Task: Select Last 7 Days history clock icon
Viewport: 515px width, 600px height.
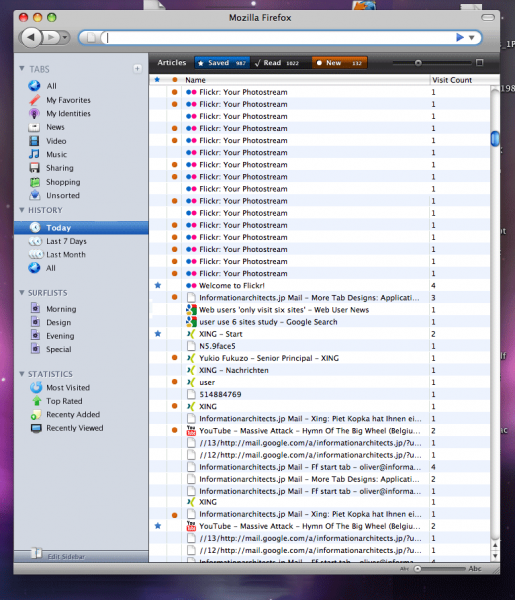Action: (35, 241)
